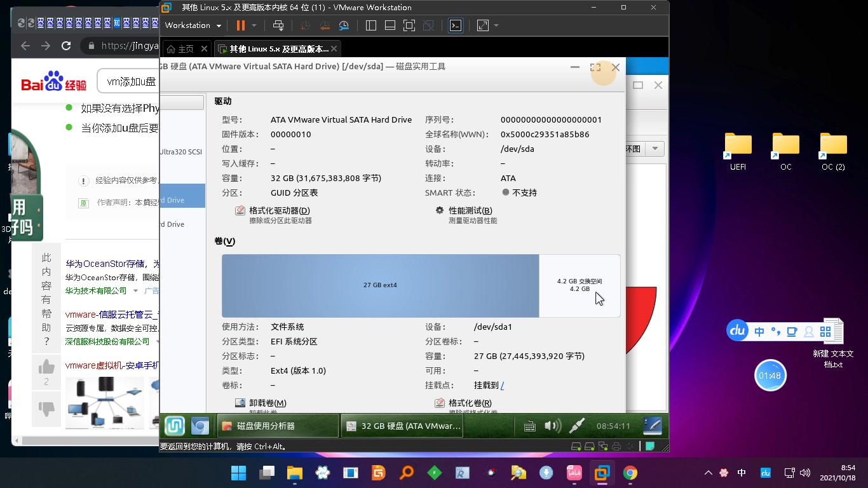The width and height of the screenshot is (868, 488).
Task: Pause the virtual machine from the toolbar
Action: 240,25
